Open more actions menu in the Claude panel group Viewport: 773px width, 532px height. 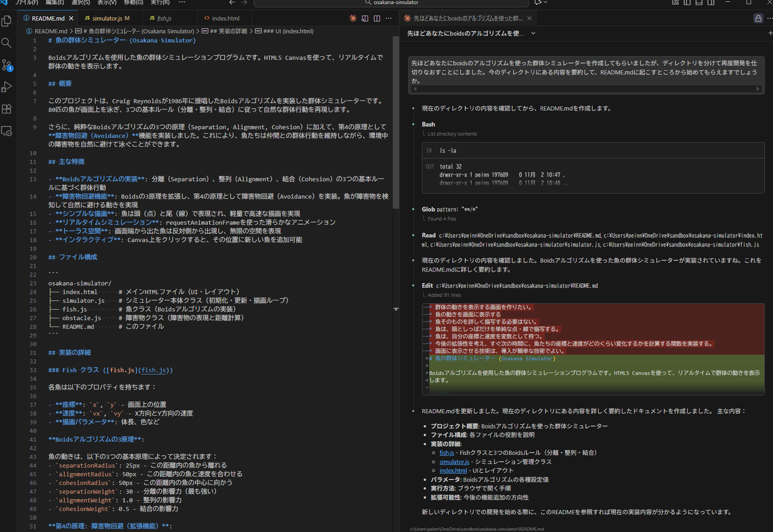point(770,18)
